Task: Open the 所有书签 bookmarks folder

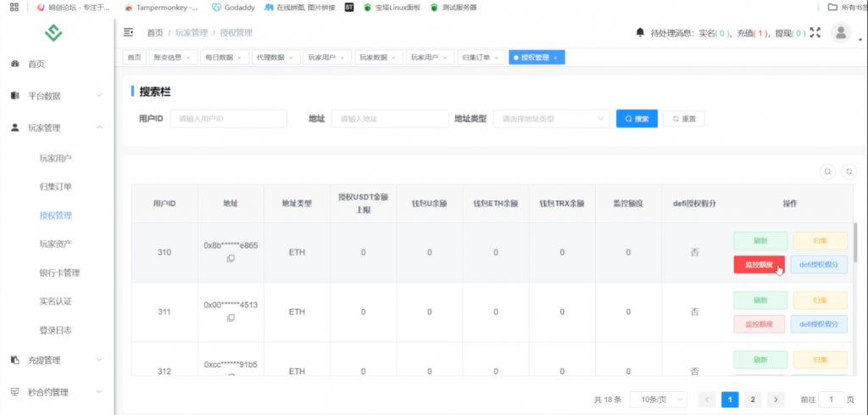Action: point(847,8)
